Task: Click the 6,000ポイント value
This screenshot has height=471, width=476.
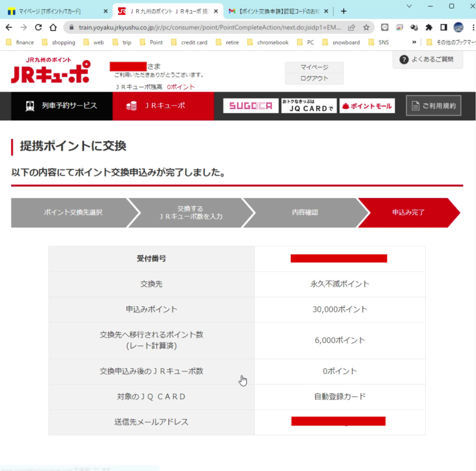Action: click(340, 340)
